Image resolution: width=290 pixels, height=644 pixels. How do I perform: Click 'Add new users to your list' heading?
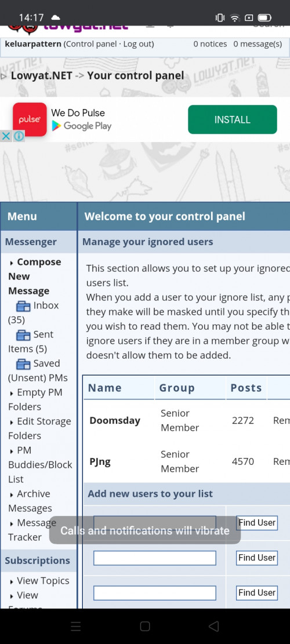(x=150, y=494)
